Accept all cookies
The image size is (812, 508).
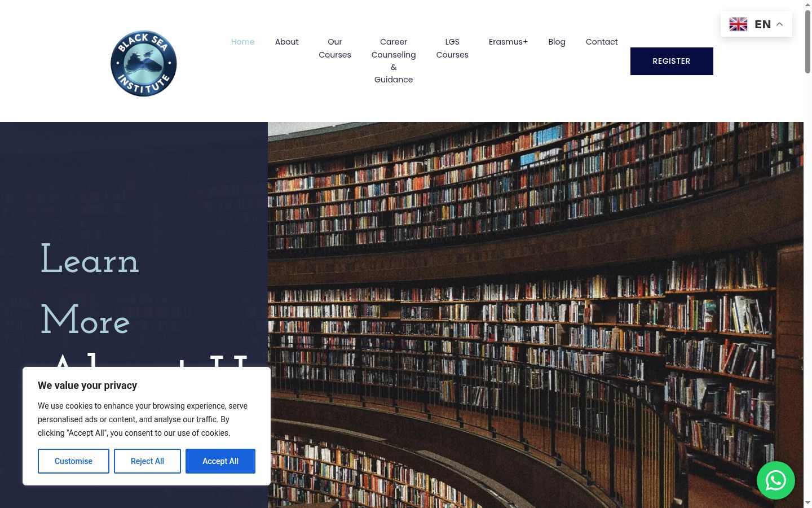(x=220, y=461)
